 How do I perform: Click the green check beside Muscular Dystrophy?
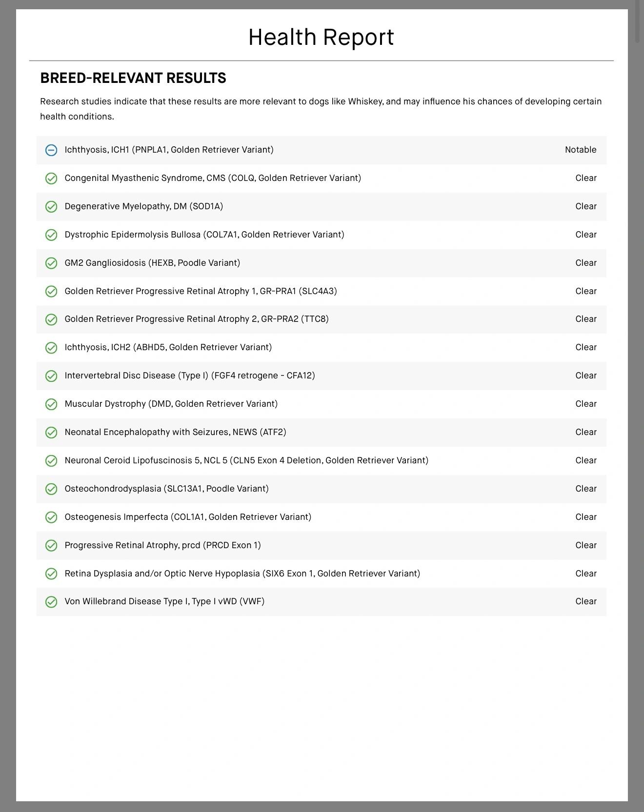tap(51, 404)
